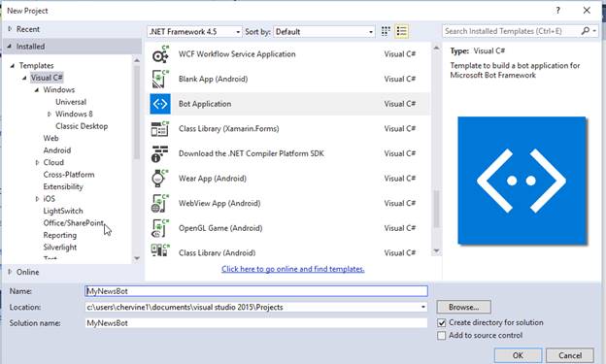
Task: Click the Class Library (Xamarin.Forms) icon
Action: (x=160, y=129)
